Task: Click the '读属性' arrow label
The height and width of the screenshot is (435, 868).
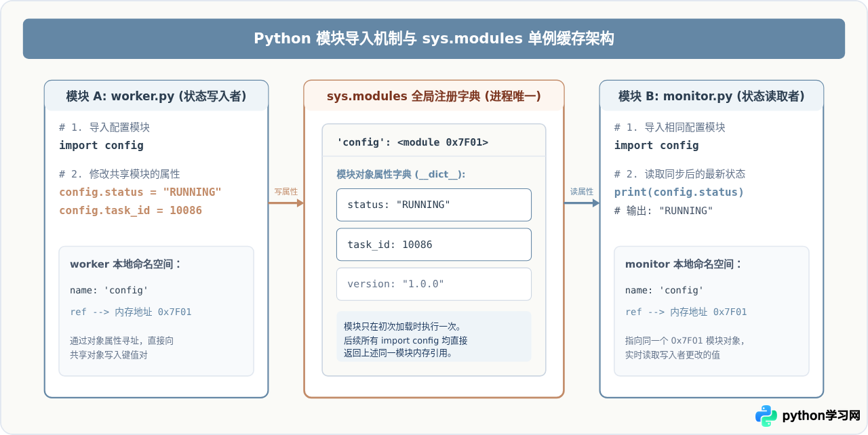Action: 582,192
